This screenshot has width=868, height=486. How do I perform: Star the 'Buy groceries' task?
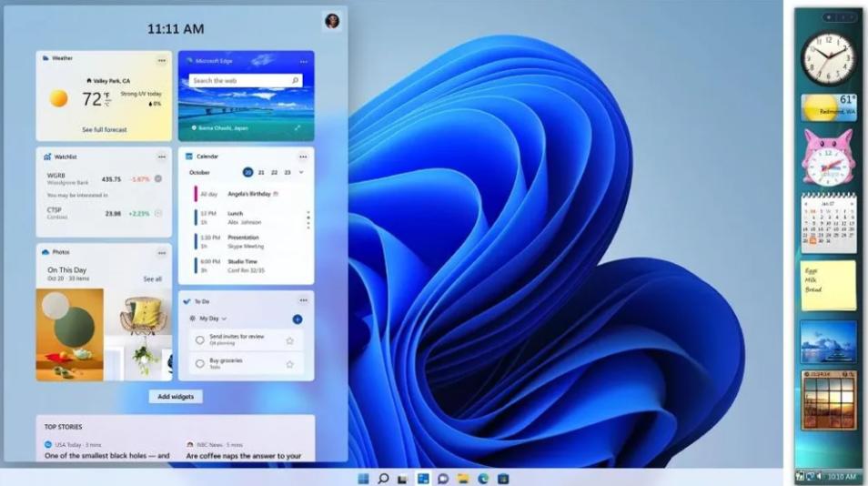pyautogui.click(x=289, y=363)
